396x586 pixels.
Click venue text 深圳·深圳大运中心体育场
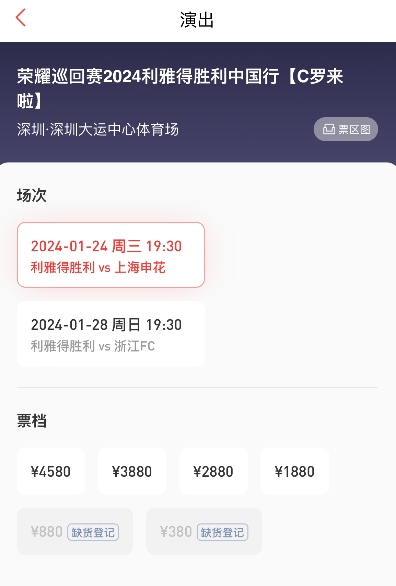coord(98,130)
